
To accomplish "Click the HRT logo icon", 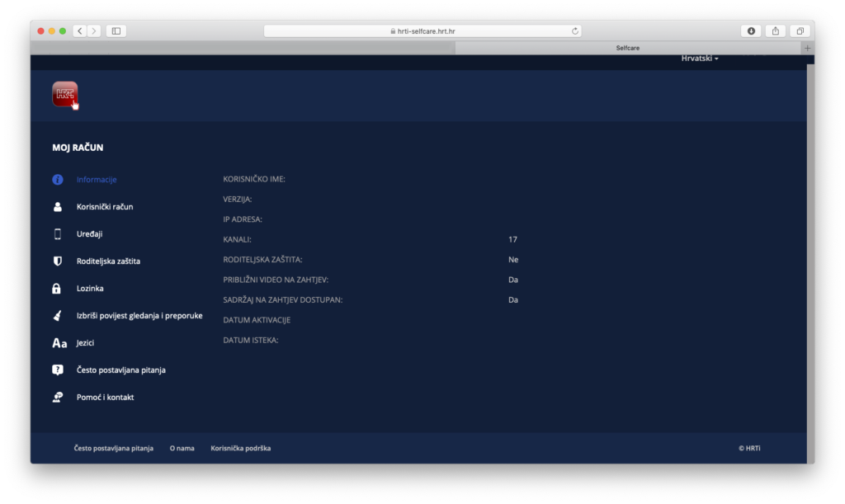I will [x=65, y=94].
